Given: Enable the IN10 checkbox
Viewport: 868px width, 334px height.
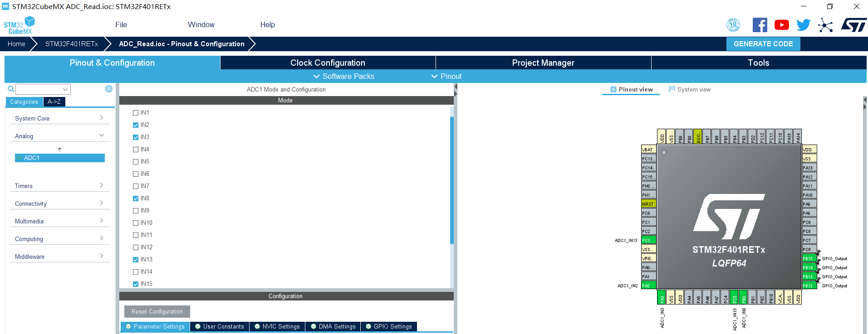Looking at the screenshot, I should 136,223.
